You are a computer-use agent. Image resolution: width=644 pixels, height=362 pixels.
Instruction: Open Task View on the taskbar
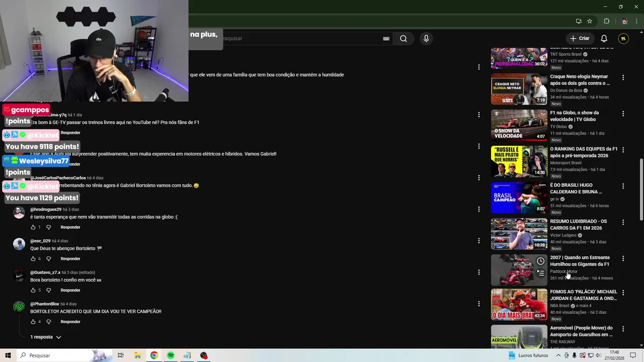pos(121,355)
